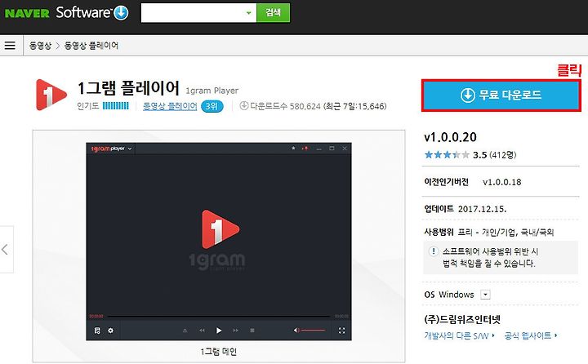Click the 1gram player screenshot thumbnail

point(219,242)
